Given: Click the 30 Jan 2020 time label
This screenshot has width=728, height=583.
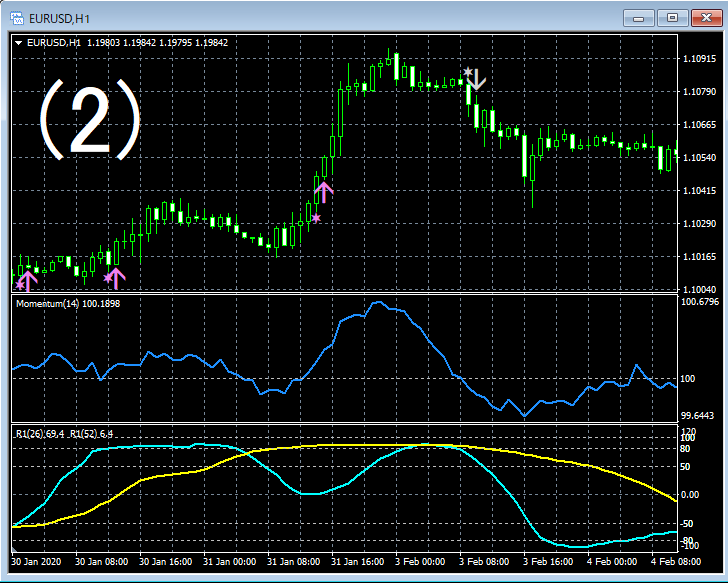Looking at the screenshot, I should click(36, 562).
